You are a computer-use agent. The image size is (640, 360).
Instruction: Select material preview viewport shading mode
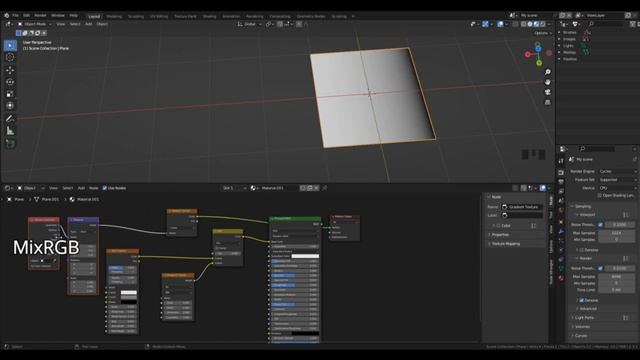click(x=536, y=24)
